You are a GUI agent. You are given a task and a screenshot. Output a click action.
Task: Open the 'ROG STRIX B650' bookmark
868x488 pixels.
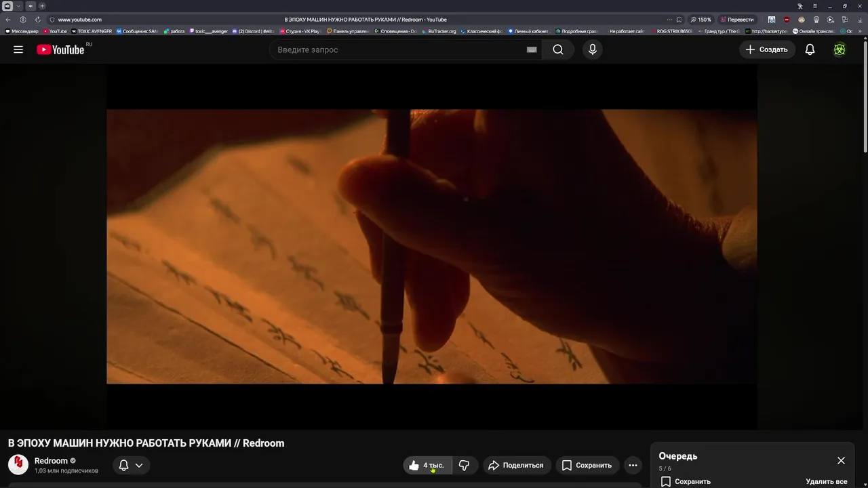click(672, 31)
